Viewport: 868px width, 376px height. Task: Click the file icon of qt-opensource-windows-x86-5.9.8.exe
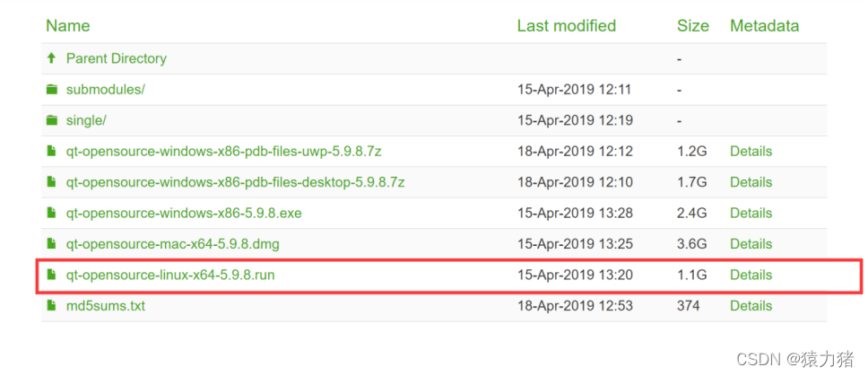point(51,214)
